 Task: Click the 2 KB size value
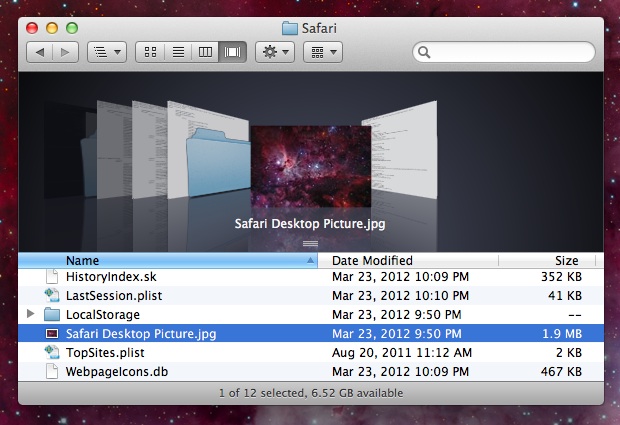pos(569,353)
